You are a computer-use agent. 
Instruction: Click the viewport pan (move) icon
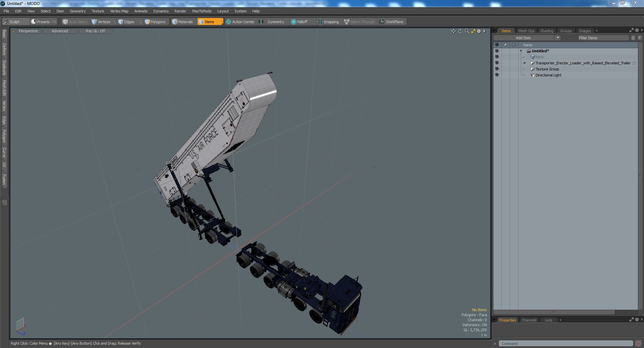[x=453, y=31]
